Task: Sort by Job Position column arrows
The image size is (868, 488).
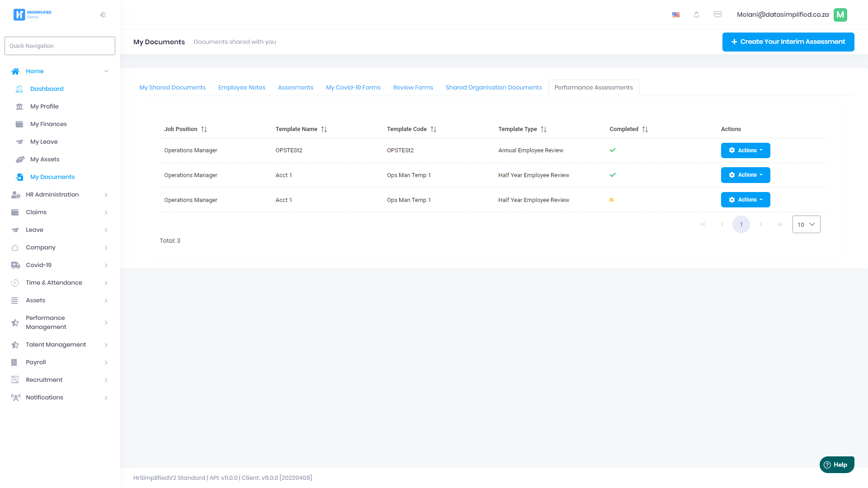Action: 204,129
